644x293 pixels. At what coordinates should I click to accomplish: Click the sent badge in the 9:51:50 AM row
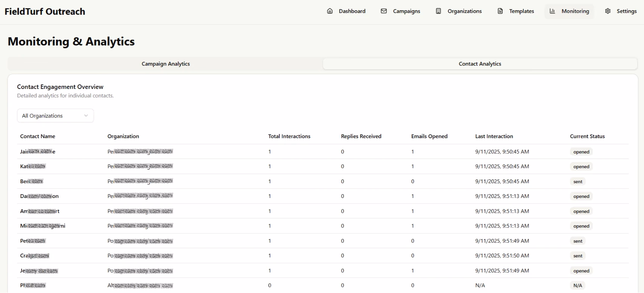(x=577, y=256)
